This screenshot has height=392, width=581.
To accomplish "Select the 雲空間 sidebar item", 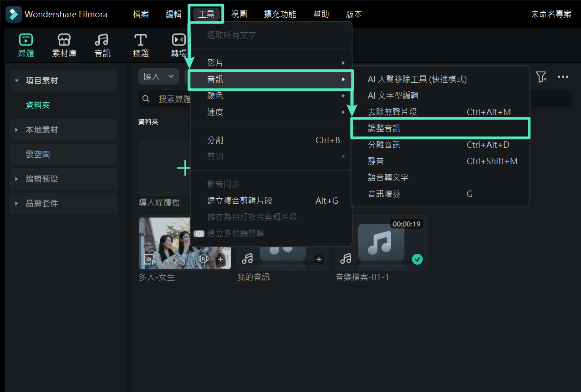I will [38, 155].
